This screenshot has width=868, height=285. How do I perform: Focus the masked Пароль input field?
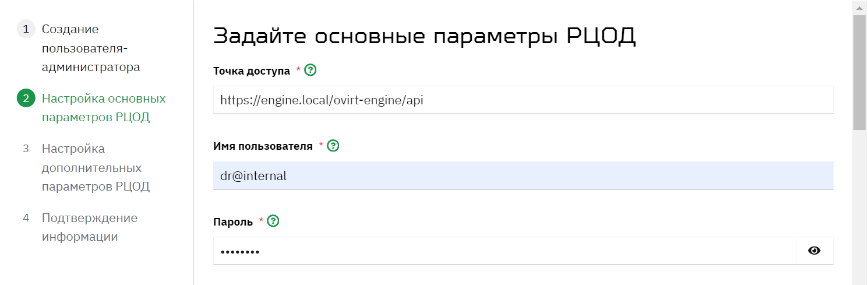tap(504, 251)
